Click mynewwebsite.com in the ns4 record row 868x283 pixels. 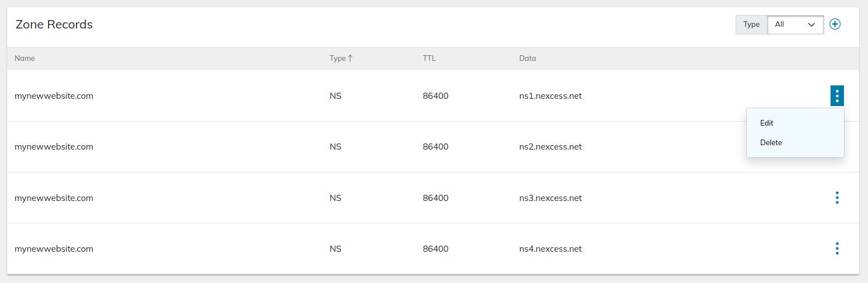click(54, 249)
